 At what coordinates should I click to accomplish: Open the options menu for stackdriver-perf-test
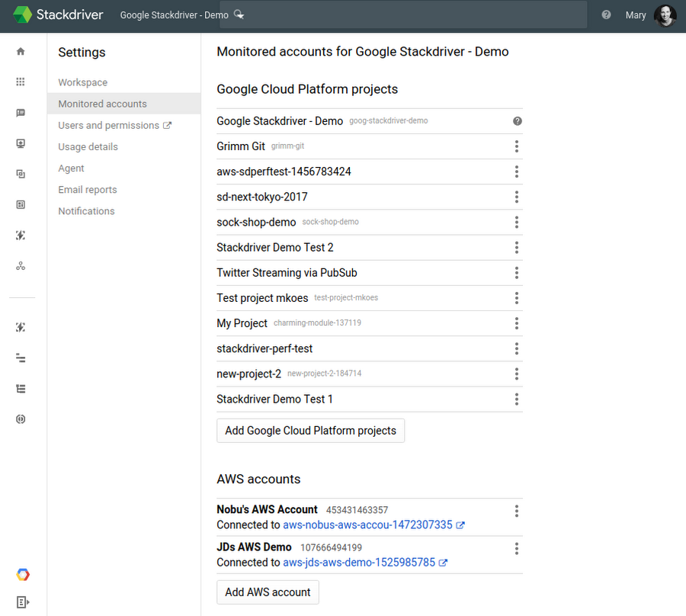(x=517, y=348)
